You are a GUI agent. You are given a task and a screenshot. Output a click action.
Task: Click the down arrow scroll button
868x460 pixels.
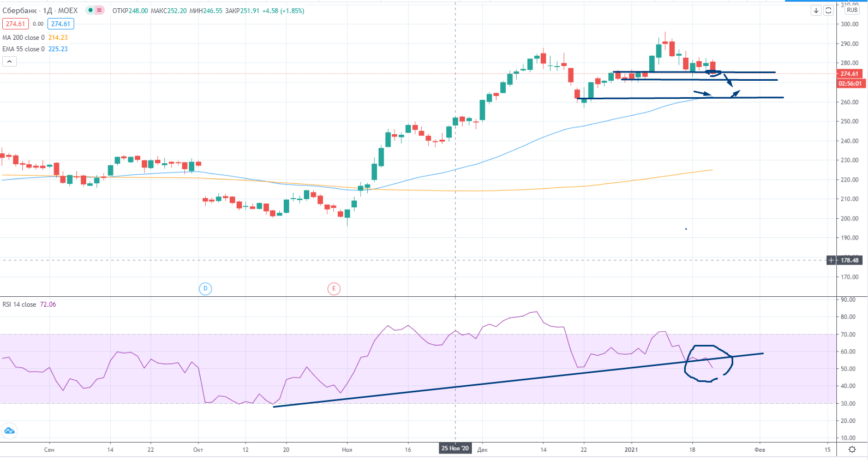[816, 10]
